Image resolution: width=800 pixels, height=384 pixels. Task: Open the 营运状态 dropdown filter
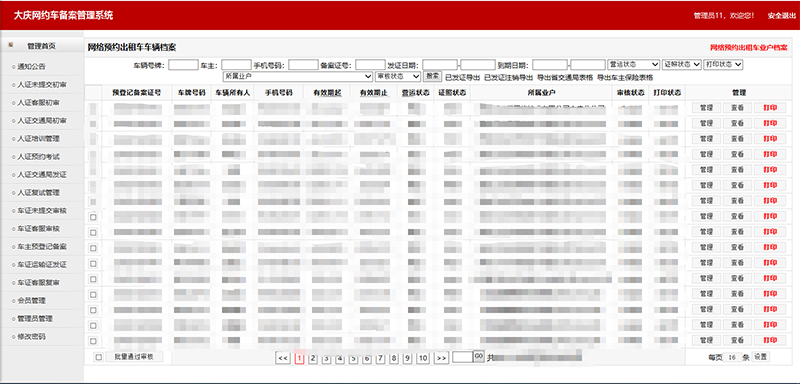pos(634,65)
